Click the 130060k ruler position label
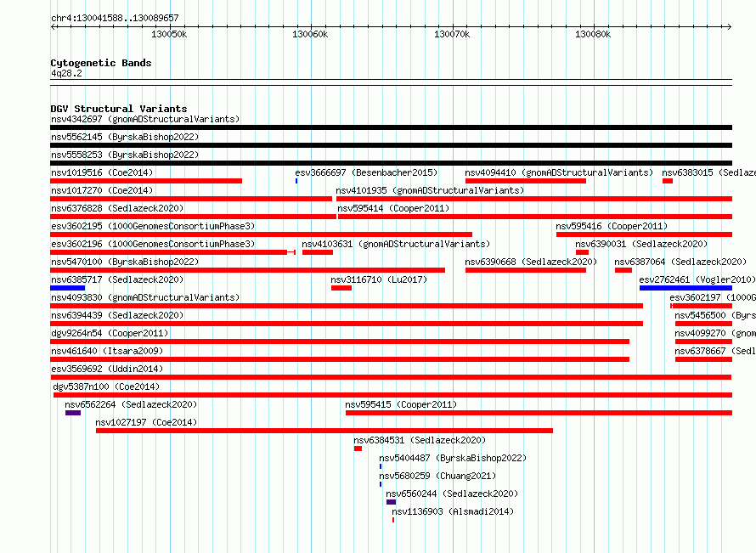 pos(310,34)
